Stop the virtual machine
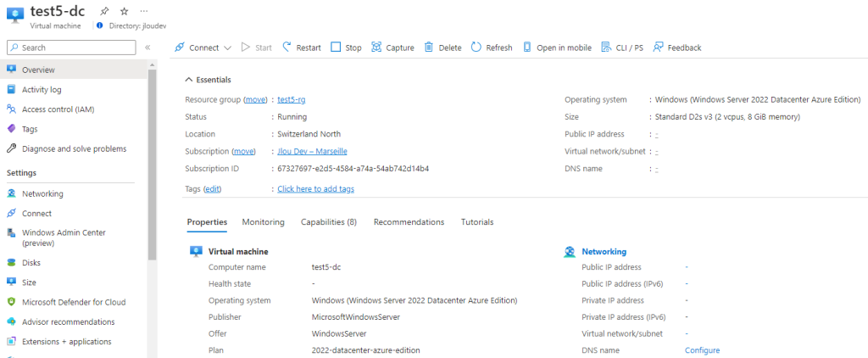This screenshot has height=358, width=868. pyautogui.click(x=346, y=48)
